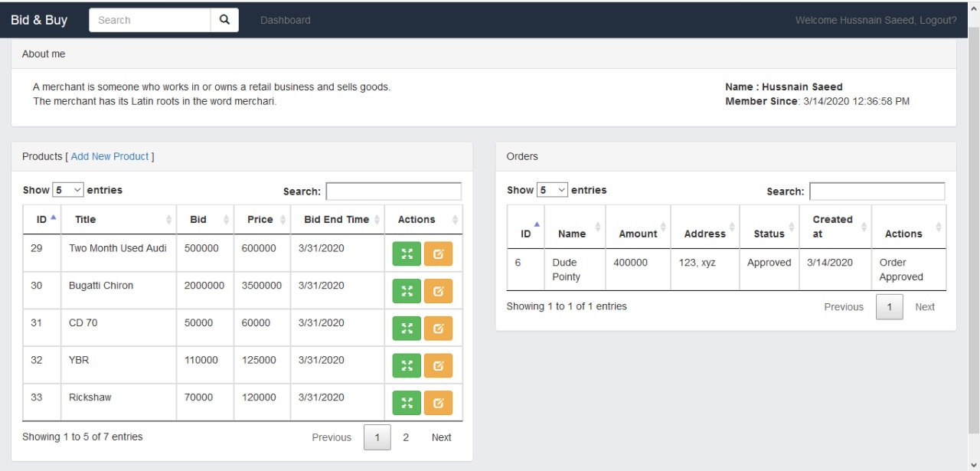Go to page 2 of products

[x=406, y=437]
